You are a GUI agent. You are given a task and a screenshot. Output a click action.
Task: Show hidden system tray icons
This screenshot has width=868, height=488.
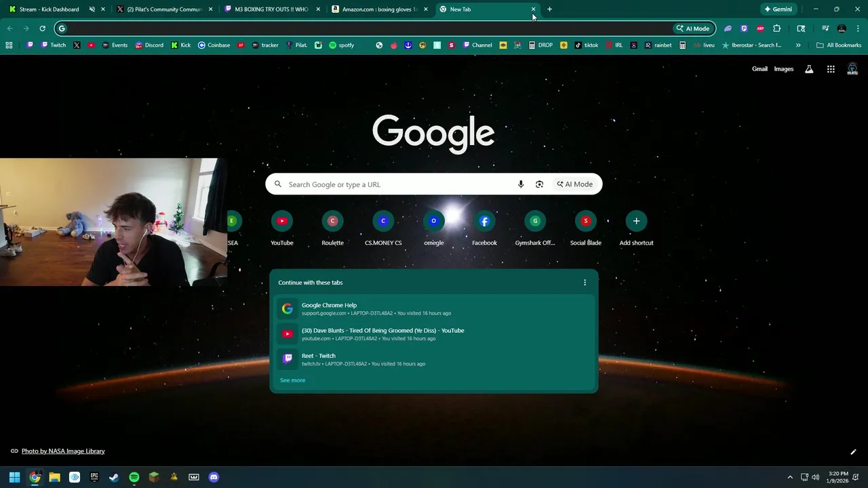790,477
